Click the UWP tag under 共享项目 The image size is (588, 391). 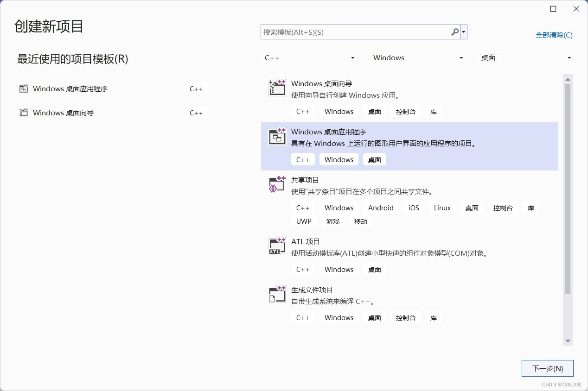tap(304, 221)
